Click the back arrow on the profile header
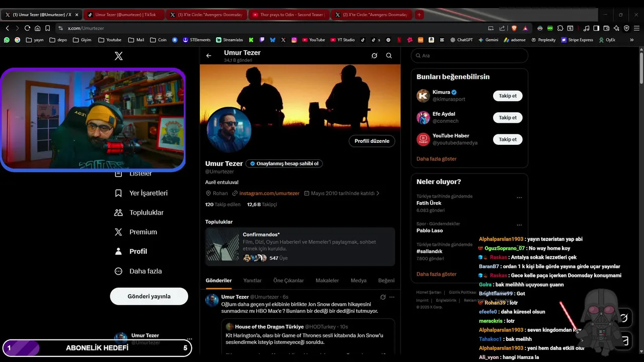 (x=209, y=56)
